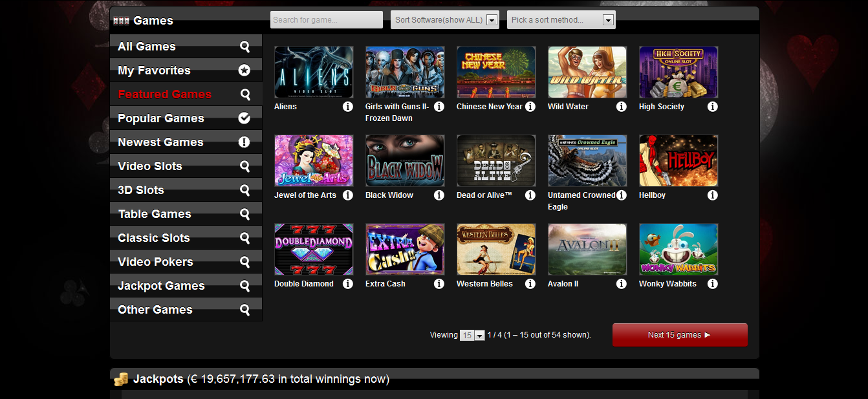Launch the High Society thumbnail
The height and width of the screenshot is (399, 868).
pyautogui.click(x=678, y=72)
